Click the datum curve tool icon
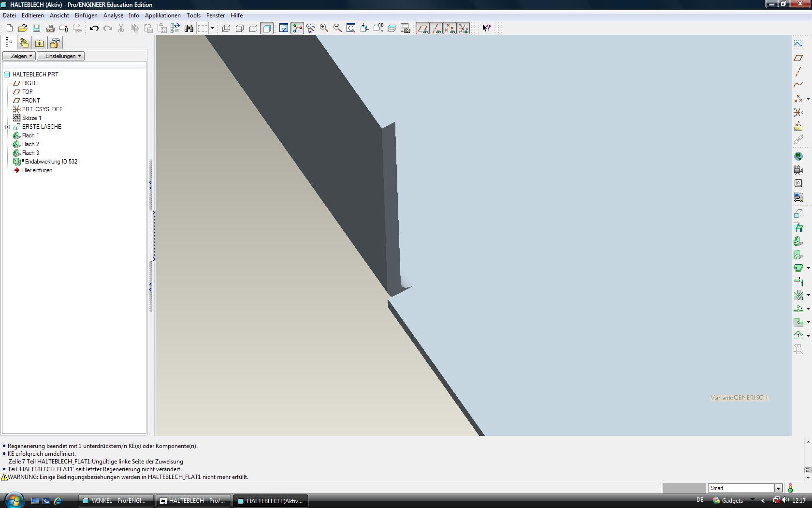Image resolution: width=812 pixels, height=508 pixels. pos(798,85)
